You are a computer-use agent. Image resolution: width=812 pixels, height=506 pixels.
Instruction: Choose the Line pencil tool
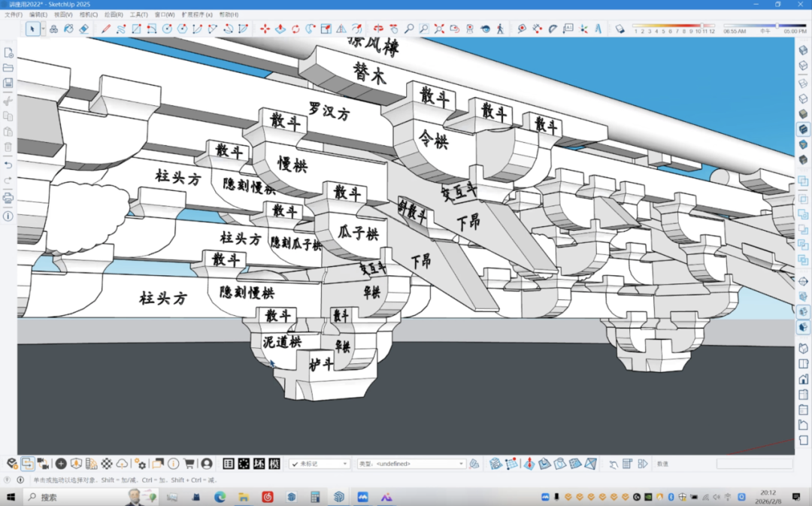pyautogui.click(x=106, y=29)
